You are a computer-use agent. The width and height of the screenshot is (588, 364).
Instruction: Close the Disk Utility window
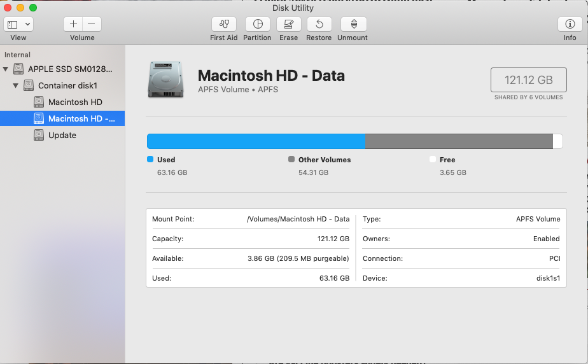(8, 8)
